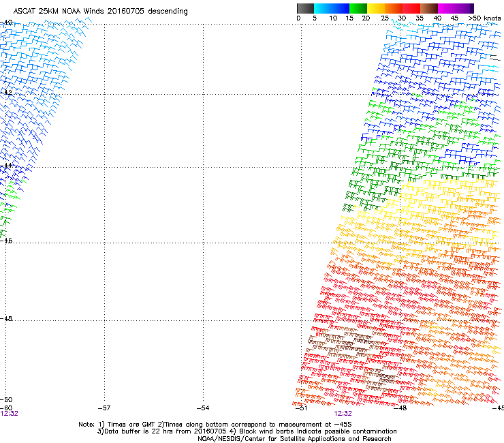
Task: Select the cyan 5-10 knots legend color
Action: [x=323, y=8]
